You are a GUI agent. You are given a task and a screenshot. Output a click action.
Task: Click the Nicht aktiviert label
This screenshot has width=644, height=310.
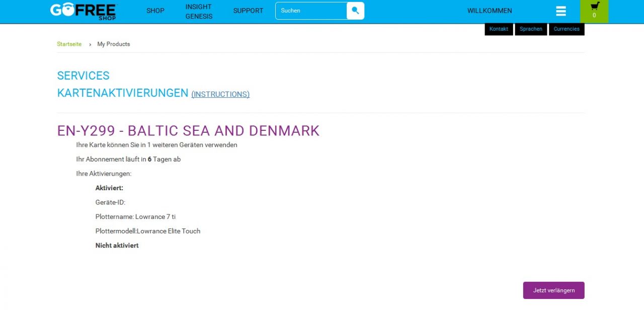pyautogui.click(x=117, y=246)
